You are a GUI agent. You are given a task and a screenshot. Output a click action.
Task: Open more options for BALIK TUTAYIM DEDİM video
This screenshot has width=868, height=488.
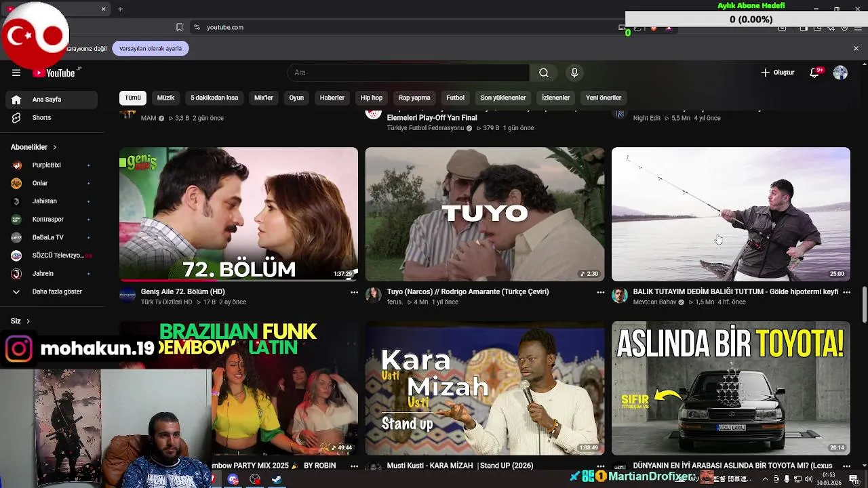point(846,292)
